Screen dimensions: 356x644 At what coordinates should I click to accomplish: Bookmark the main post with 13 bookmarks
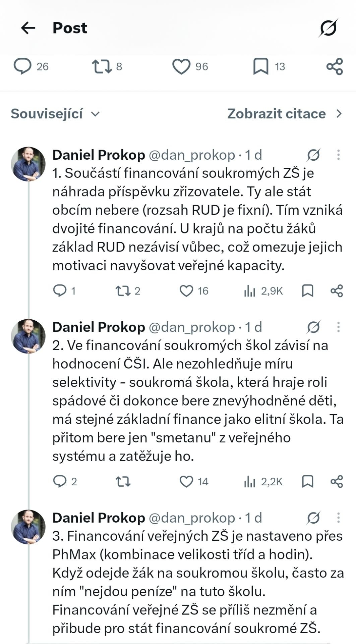[x=269, y=66]
